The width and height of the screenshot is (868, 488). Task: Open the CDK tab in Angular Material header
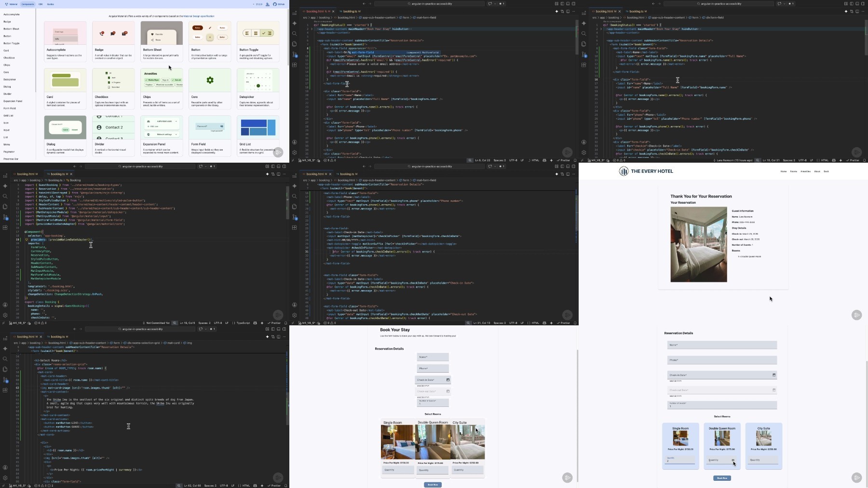(x=41, y=4)
